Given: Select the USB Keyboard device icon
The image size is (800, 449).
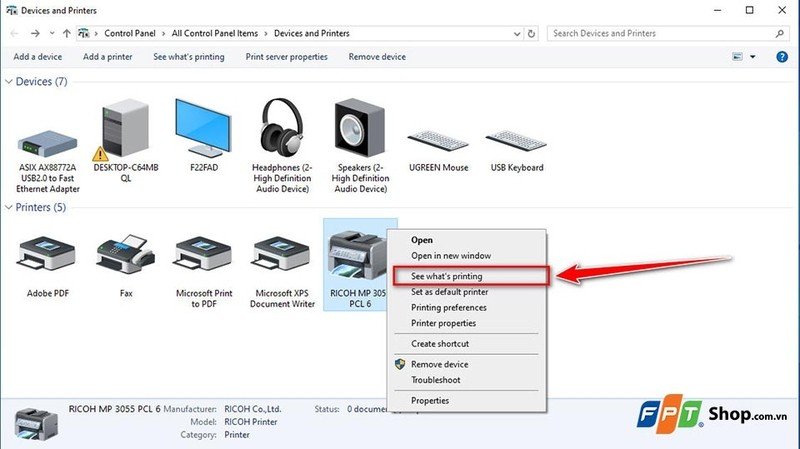Looking at the screenshot, I should click(516, 140).
